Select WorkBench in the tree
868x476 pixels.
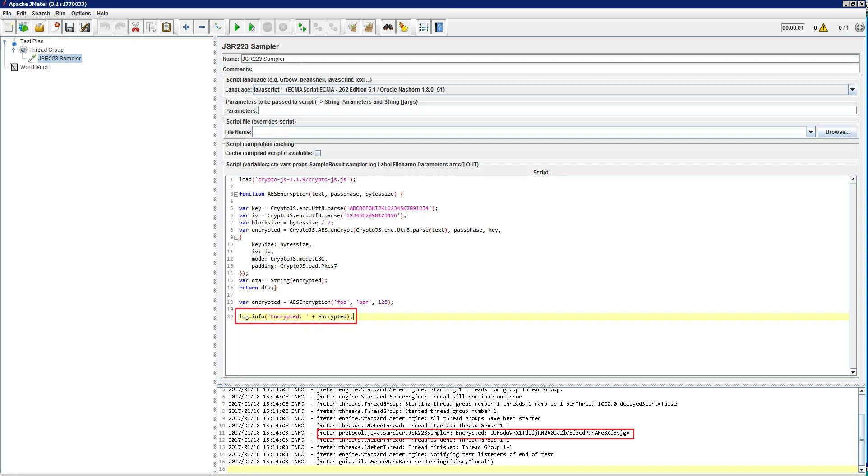pos(34,67)
